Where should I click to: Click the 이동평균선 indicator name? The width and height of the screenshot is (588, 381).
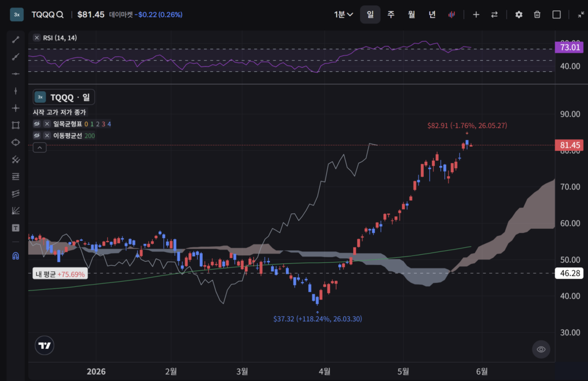click(x=68, y=135)
